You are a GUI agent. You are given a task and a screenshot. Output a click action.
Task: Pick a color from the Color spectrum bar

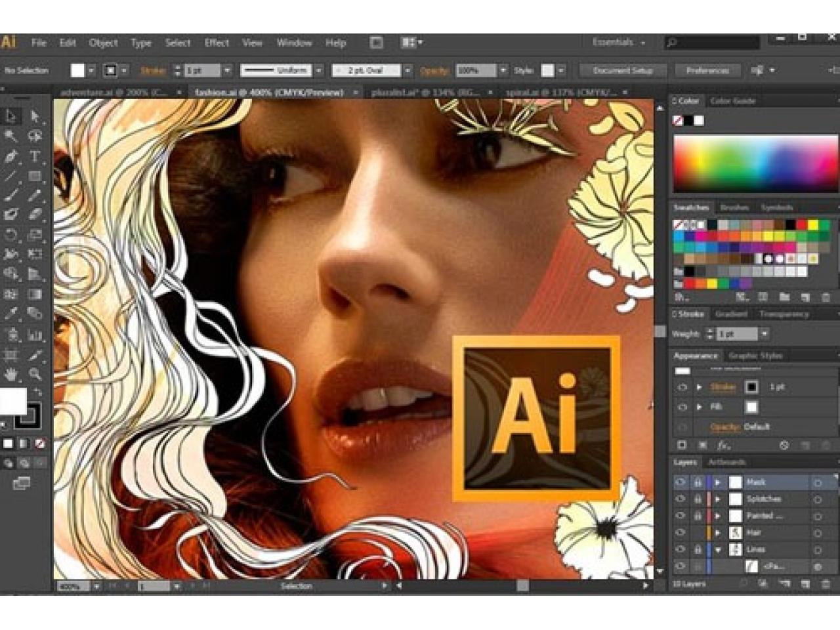(755, 163)
